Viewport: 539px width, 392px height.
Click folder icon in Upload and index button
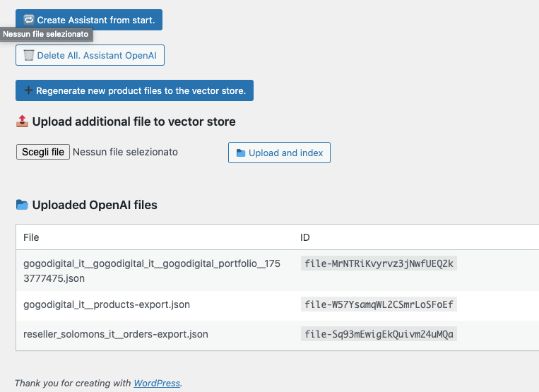click(241, 153)
